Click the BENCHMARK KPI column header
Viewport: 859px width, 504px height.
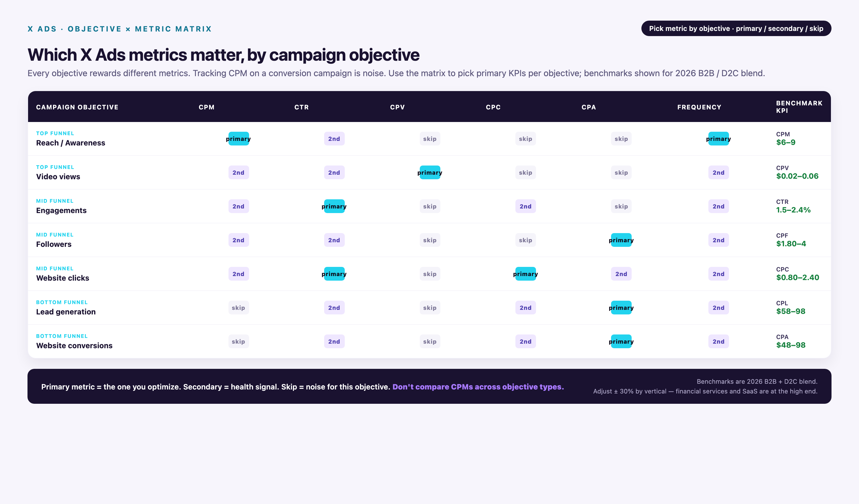(x=799, y=107)
